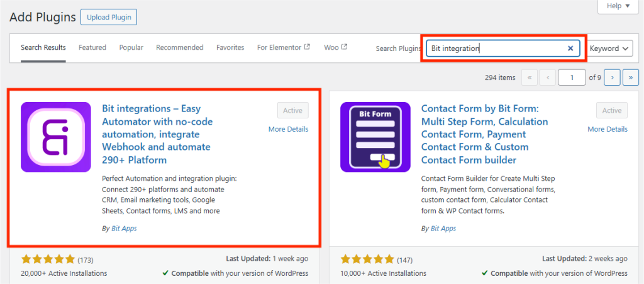Click the disabled first page arrow
This screenshot has height=284, width=644.
(530, 77)
